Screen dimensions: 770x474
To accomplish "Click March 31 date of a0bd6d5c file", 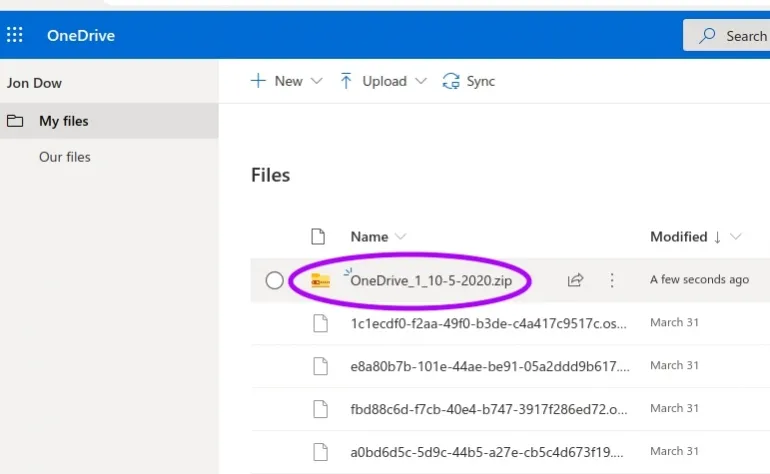I will 674,451.
